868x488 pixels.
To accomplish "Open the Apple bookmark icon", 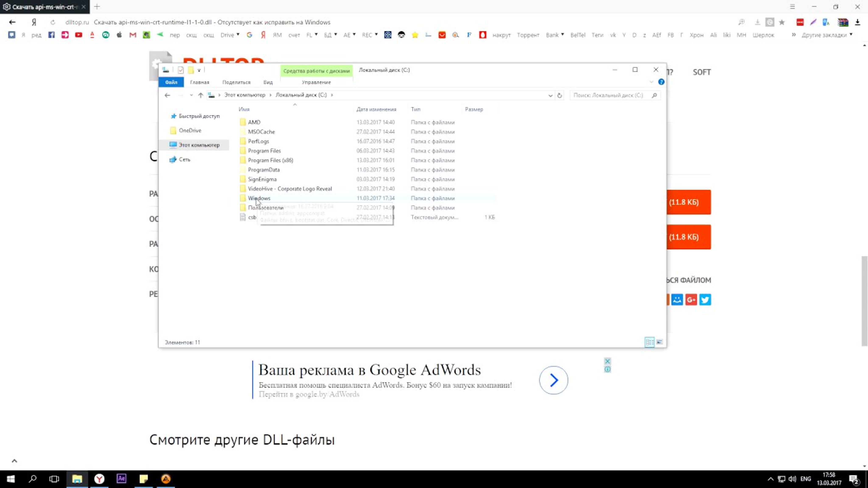I will (x=119, y=35).
